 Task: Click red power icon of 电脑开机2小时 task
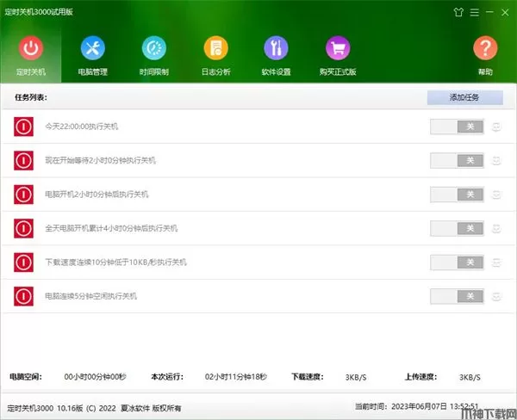(x=23, y=195)
